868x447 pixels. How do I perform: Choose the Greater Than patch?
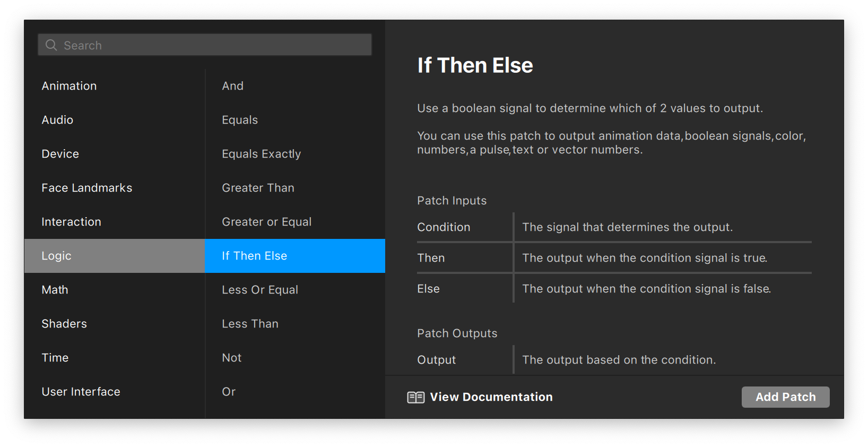tap(258, 188)
